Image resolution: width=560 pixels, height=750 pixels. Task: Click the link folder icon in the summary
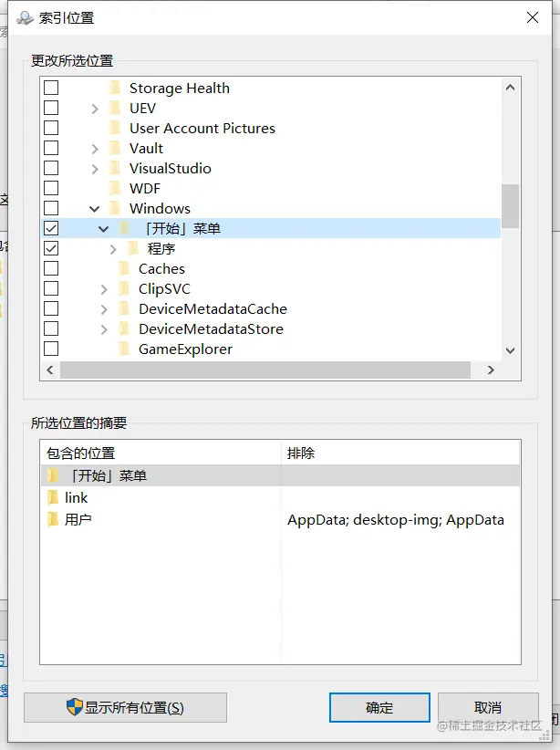tap(53, 497)
